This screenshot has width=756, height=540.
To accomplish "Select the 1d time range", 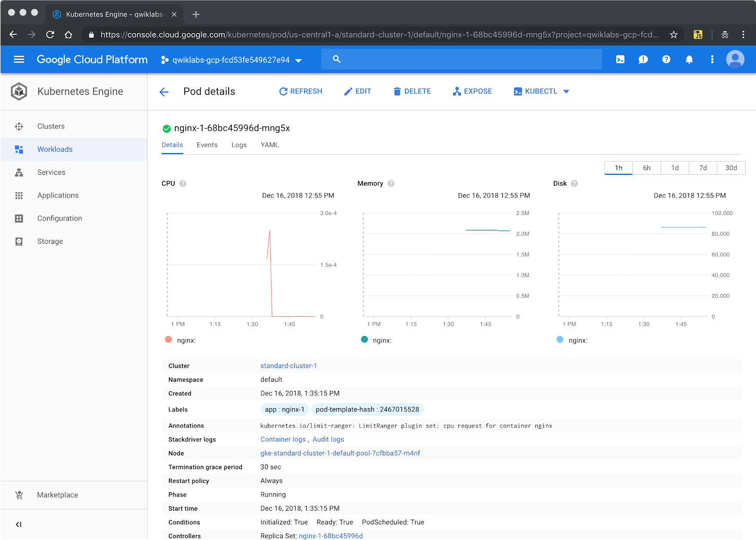I will click(x=675, y=168).
